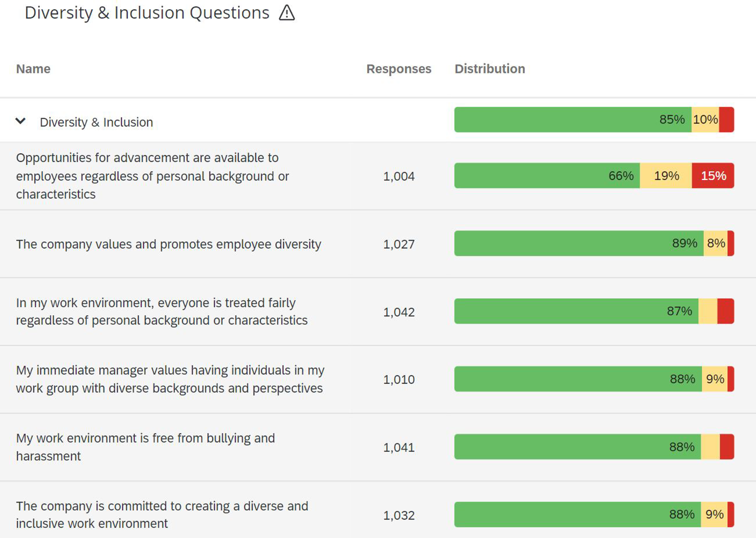The image size is (756, 538).
Task: Click the yellow 19% segment for advancement opportunities
Action: [665, 176]
